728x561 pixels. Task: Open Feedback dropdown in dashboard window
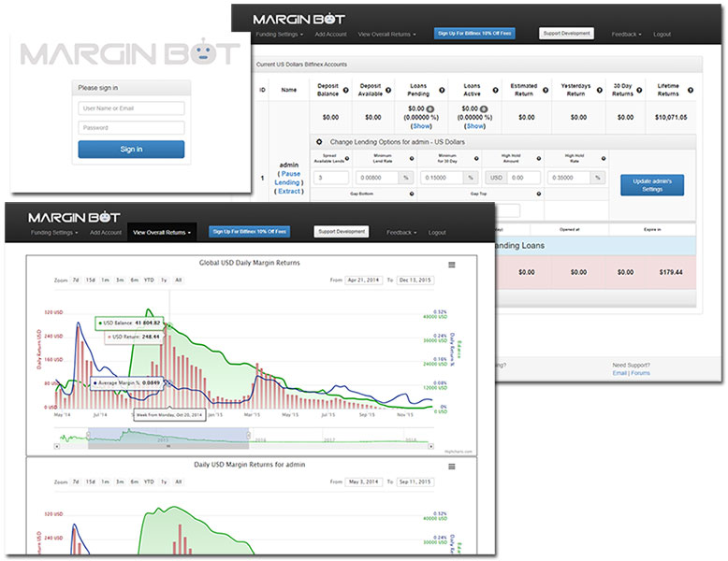pyautogui.click(x=626, y=35)
